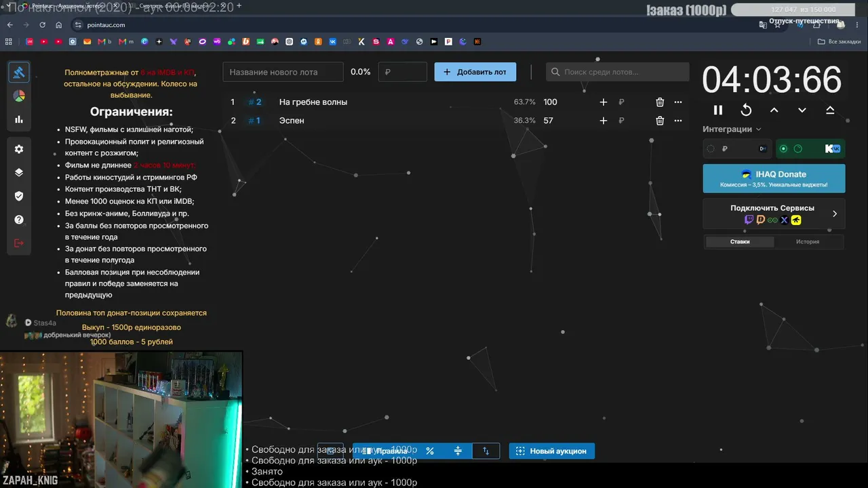The image size is (868, 488).
Task: Open the layers icon in left sidebar
Action: 19,172
